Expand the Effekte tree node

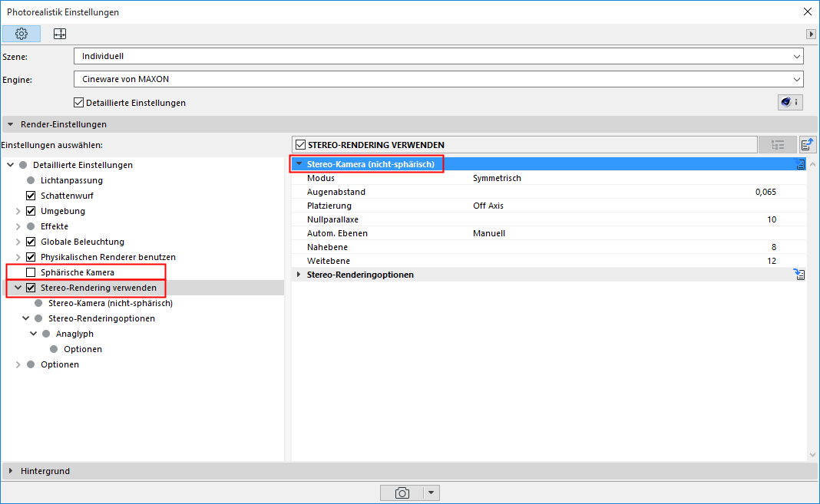[18, 226]
